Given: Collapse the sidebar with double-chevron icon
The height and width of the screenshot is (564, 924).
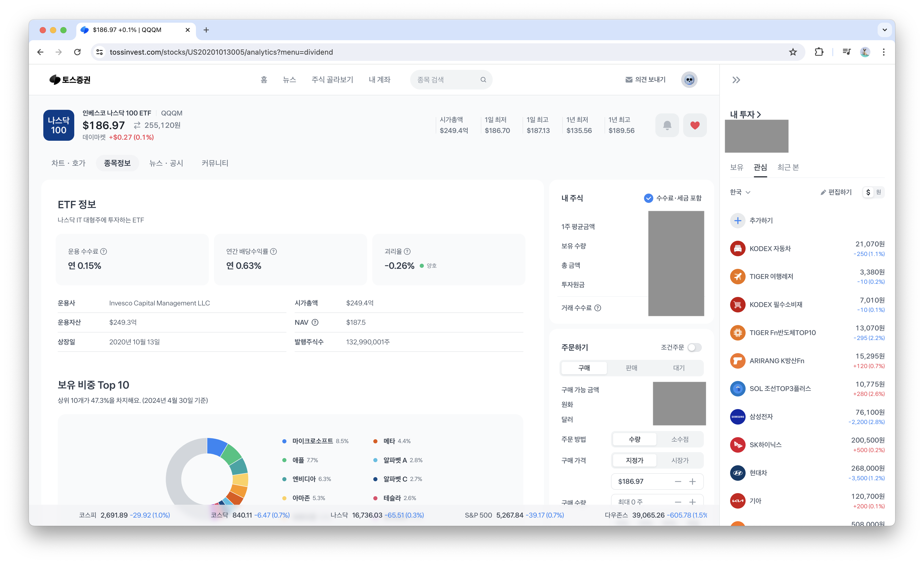Looking at the screenshot, I should click(736, 80).
